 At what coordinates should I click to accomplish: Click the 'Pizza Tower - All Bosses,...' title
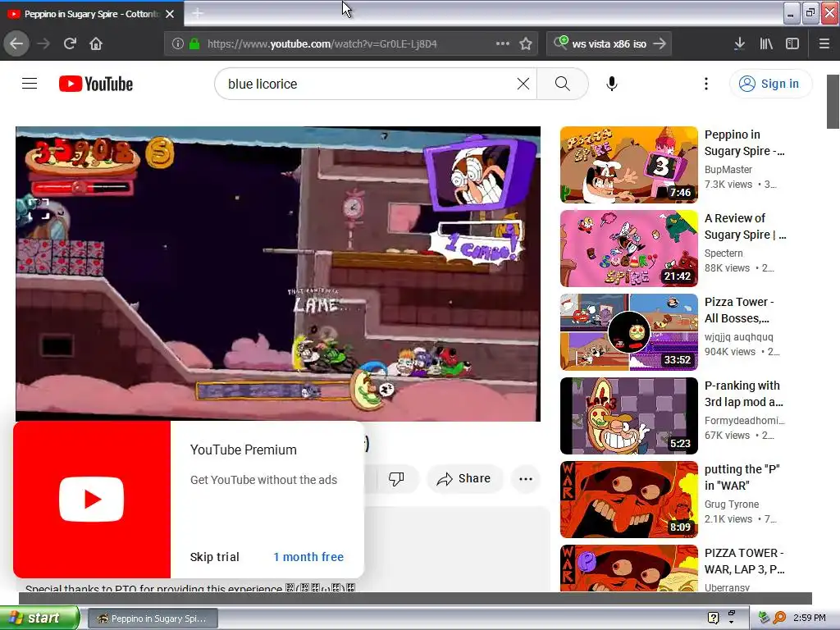(739, 309)
